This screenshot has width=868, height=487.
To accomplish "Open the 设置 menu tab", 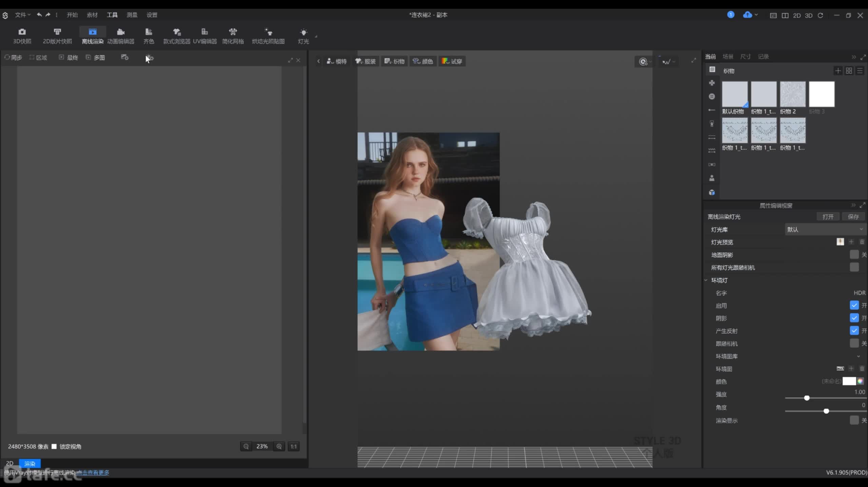I will click(x=152, y=15).
